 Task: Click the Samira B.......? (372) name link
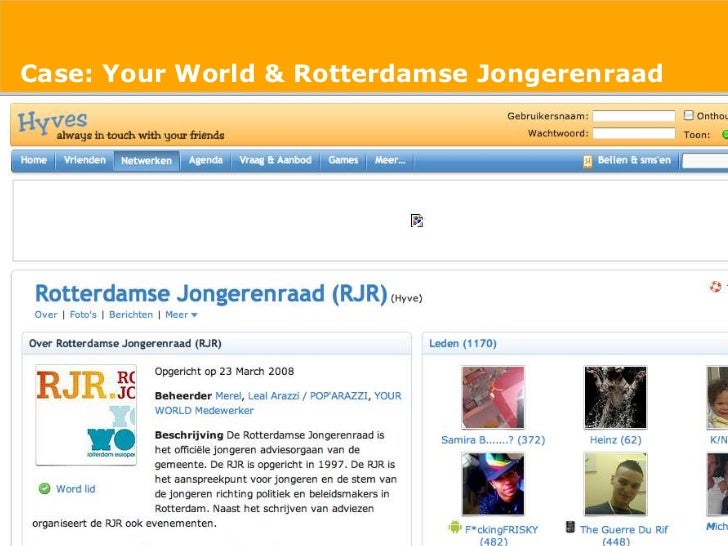pyautogui.click(x=493, y=440)
